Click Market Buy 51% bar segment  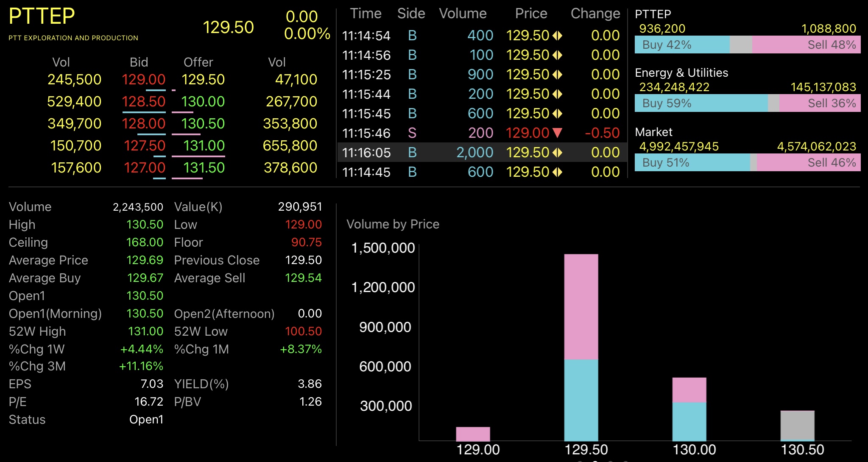[x=692, y=163]
